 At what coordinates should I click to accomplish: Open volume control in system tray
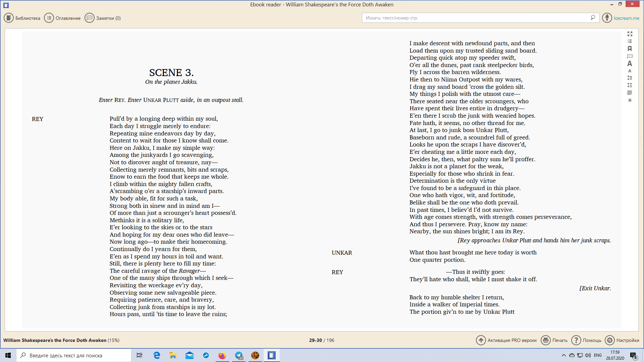tap(588, 355)
